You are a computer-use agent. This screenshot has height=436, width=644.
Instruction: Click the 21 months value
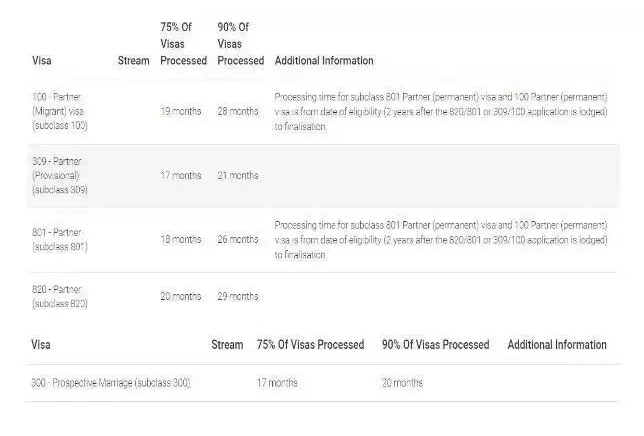238,176
